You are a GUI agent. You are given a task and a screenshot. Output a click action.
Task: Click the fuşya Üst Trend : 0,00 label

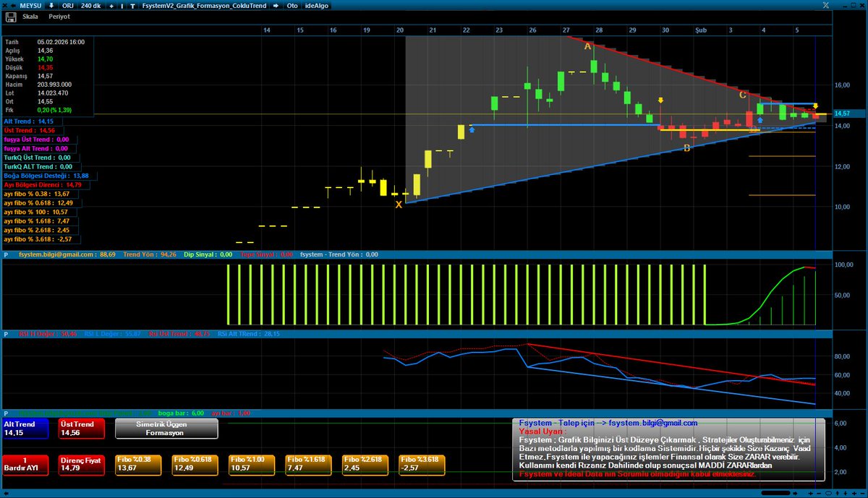click(x=37, y=139)
